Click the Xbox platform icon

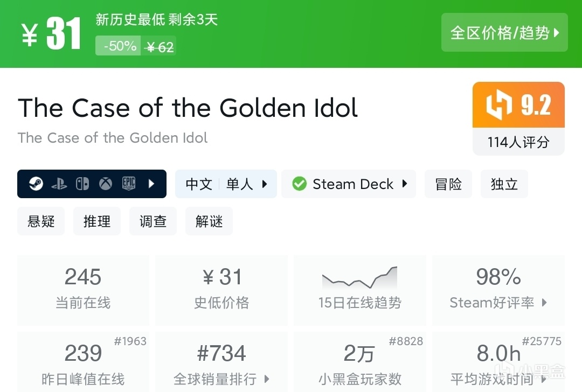(x=106, y=184)
